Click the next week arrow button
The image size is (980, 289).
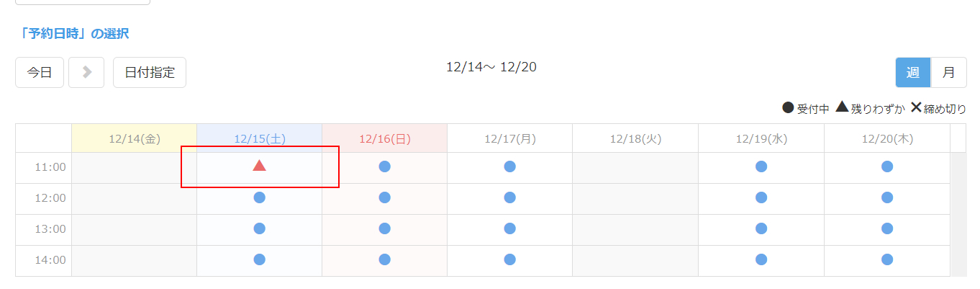86,72
